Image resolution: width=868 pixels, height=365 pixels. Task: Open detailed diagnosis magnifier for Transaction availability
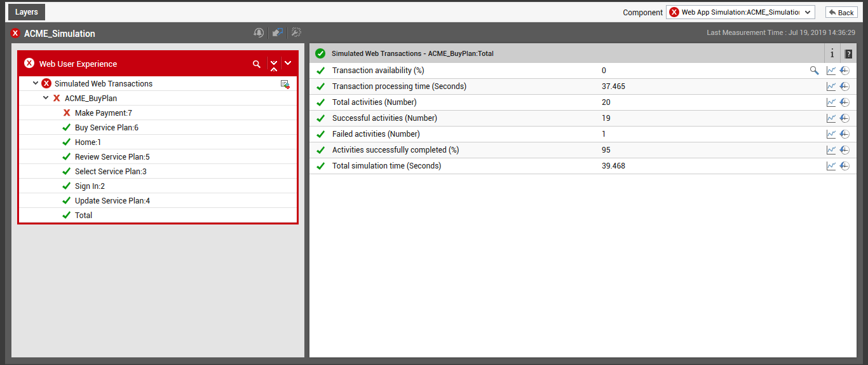(814, 71)
